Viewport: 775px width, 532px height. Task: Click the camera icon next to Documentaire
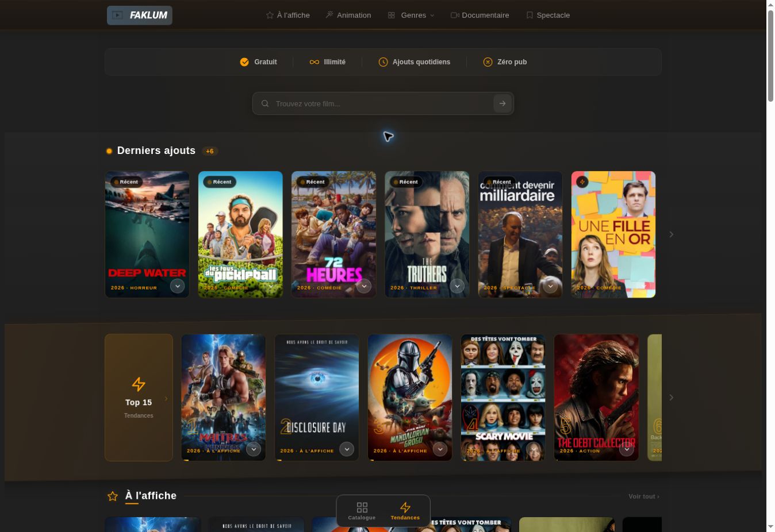coord(455,16)
